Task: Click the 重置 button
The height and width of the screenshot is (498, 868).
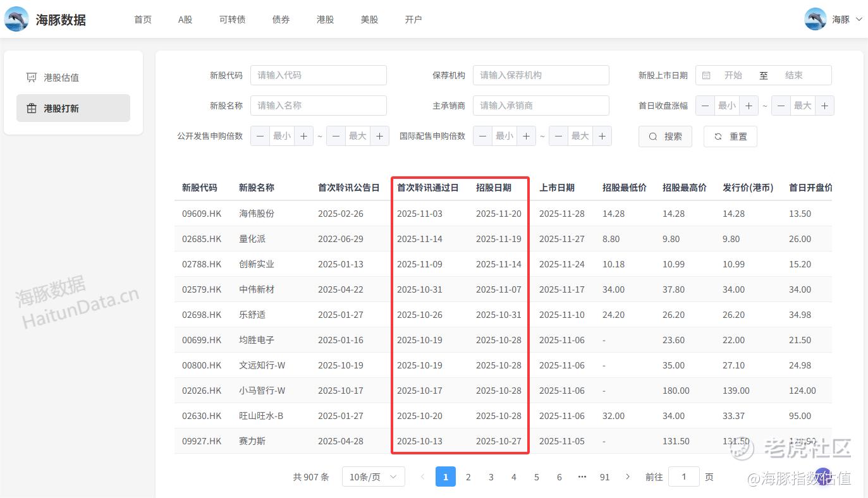Action: click(x=730, y=137)
